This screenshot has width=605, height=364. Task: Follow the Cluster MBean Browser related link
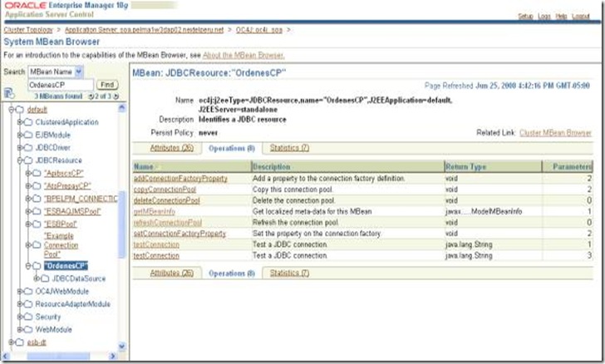(x=555, y=133)
